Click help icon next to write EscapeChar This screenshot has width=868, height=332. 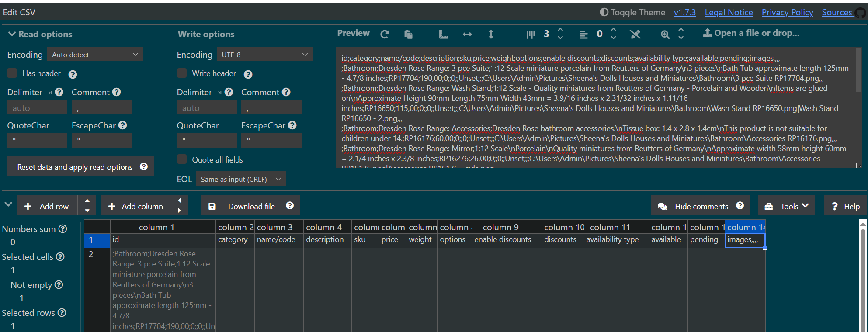pos(292,125)
